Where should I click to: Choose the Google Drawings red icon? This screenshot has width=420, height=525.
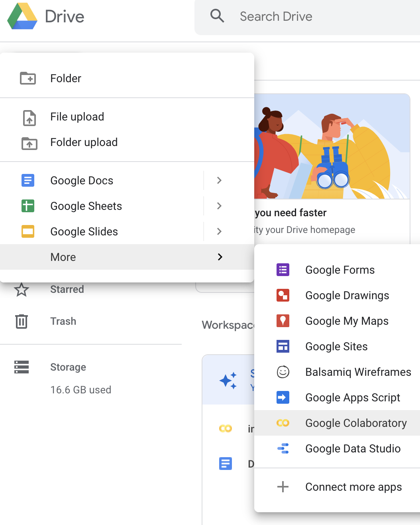click(283, 295)
